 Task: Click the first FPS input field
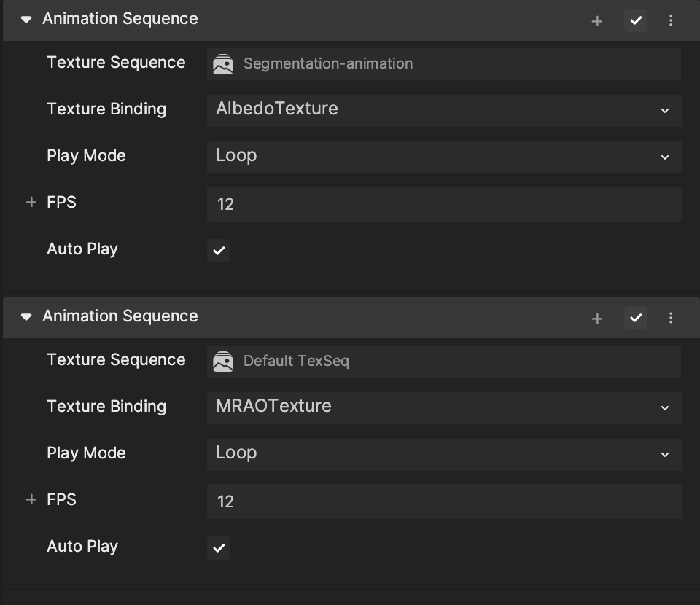[444, 204]
